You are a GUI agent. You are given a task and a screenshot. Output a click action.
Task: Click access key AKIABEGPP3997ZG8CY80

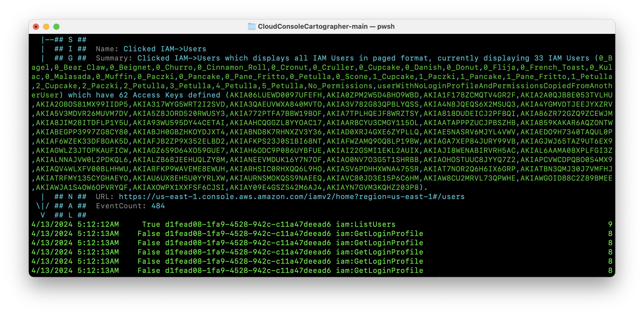(x=82, y=132)
